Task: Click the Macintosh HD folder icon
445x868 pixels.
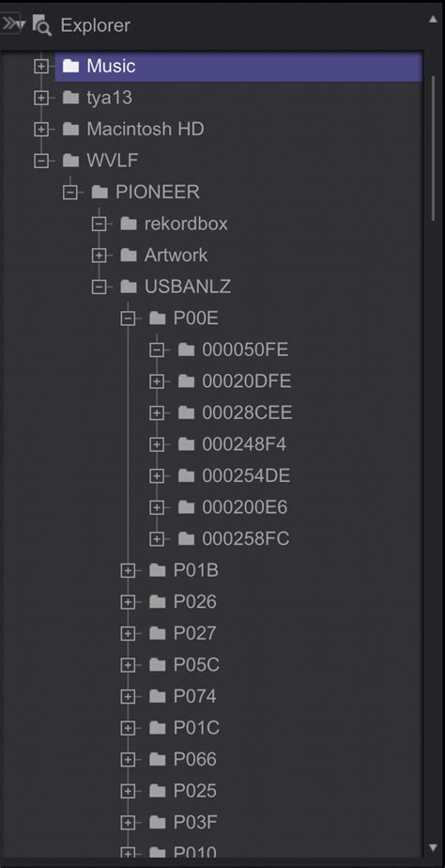Action: (x=70, y=129)
